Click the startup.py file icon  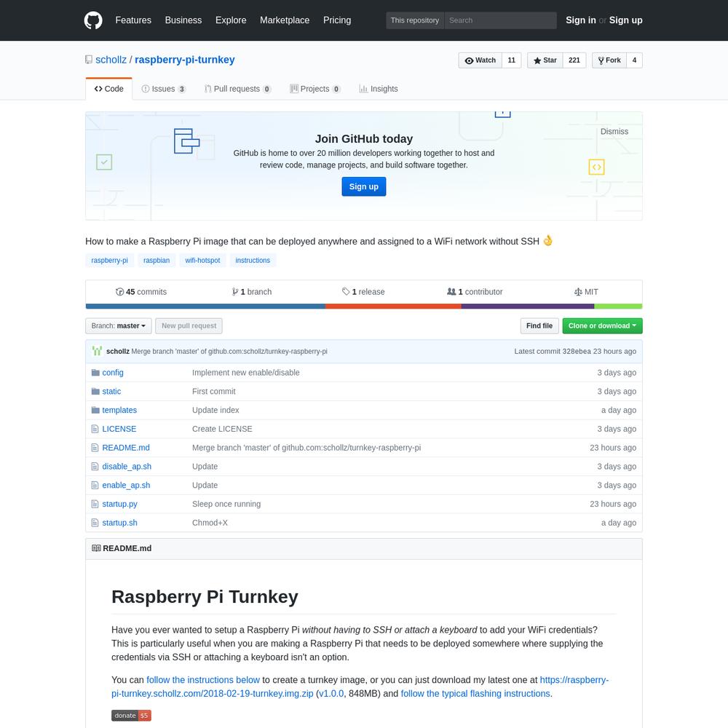[95, 504]
